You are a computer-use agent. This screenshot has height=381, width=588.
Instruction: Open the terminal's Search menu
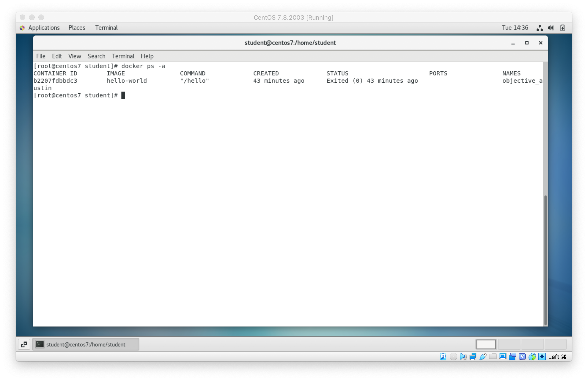pos(96,56)
